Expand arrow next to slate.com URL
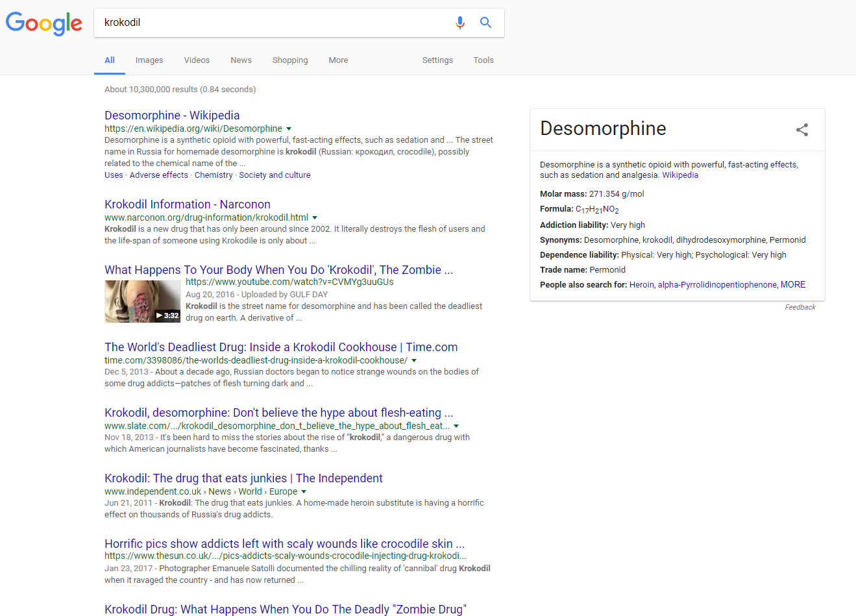This screenshot has height=616, width=856. click(x=456, y=426)
